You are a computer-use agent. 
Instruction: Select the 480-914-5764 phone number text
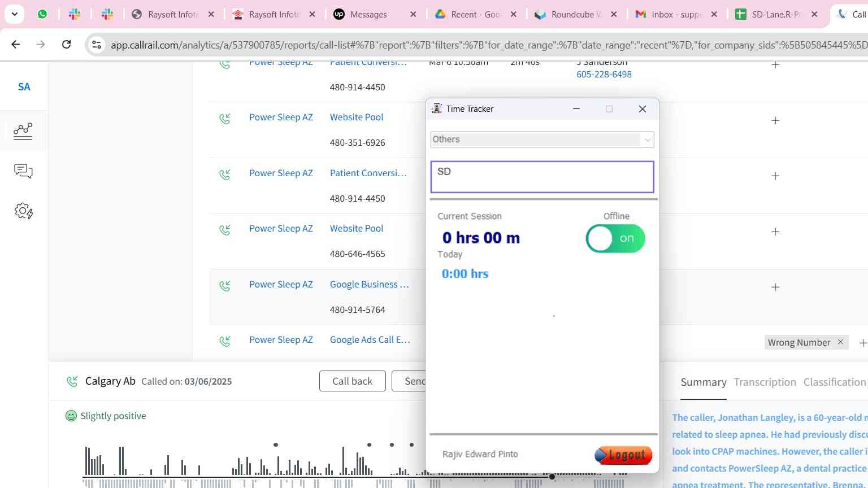pos(358,310)
